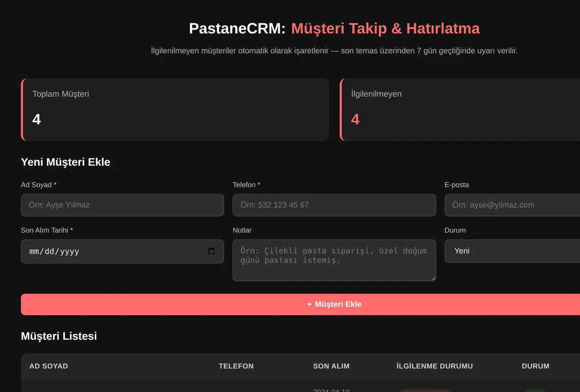Click the TELEFON column header
The height and width of the screenshot is (392, 580).
[236, 366]
